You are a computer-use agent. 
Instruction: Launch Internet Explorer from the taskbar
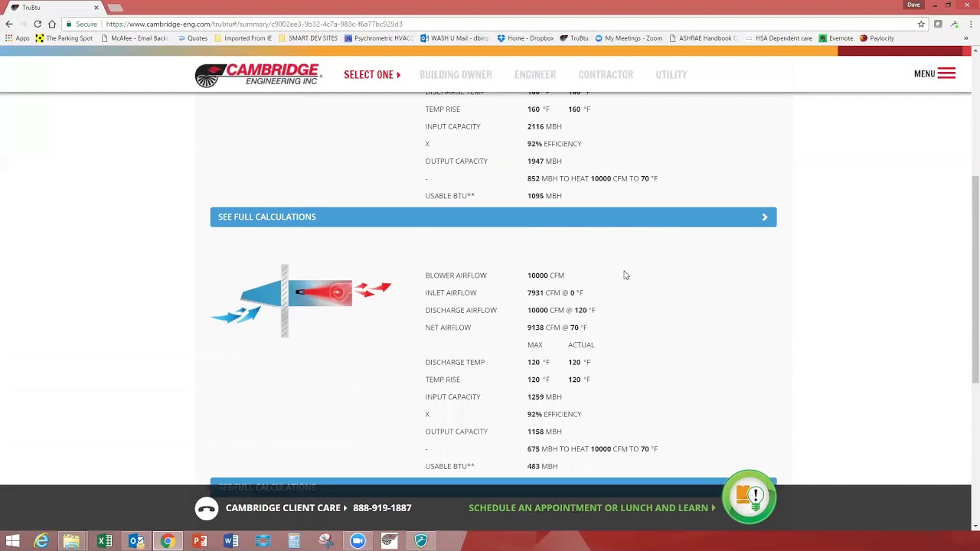(x=41, y=541)
